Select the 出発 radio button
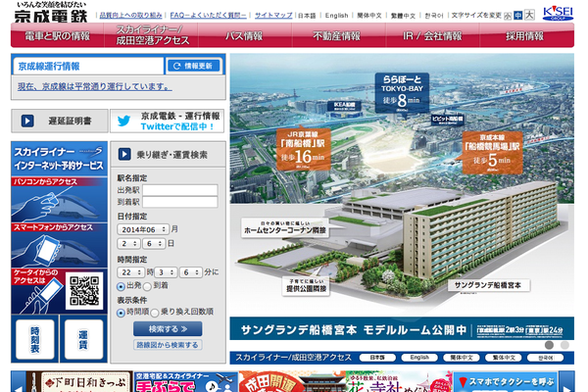 121,286
